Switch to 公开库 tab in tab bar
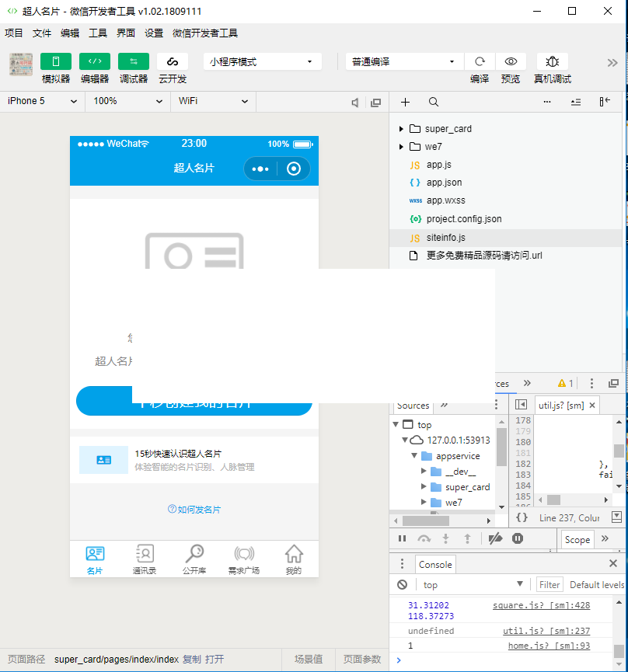Viewport: 628px width, 672px height. 194,559
